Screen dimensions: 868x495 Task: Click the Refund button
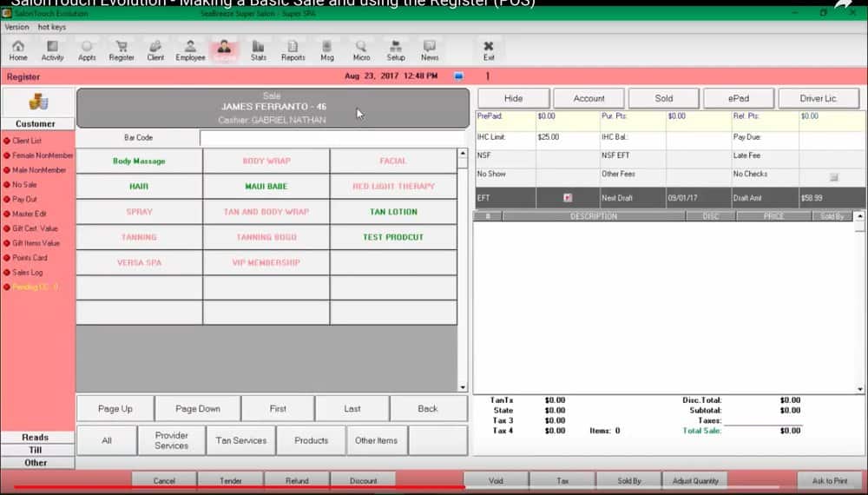click(297, 480)
